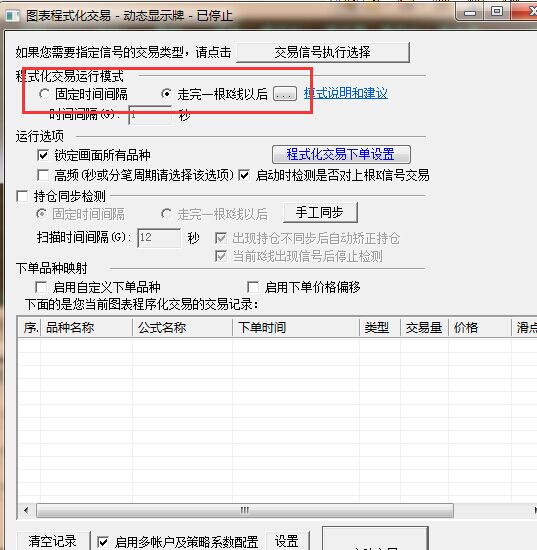Click the 交易信号执行选择 button

[x=323, y=53]
